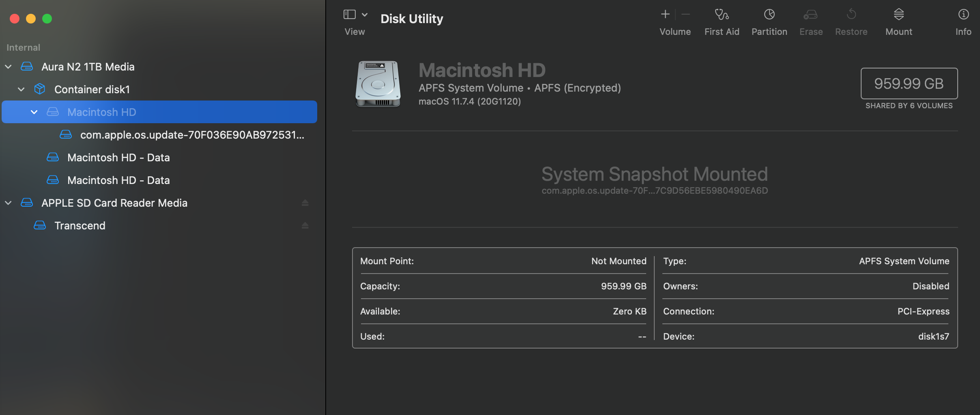Eject the APPLE SD Card Reader Media

305,203
